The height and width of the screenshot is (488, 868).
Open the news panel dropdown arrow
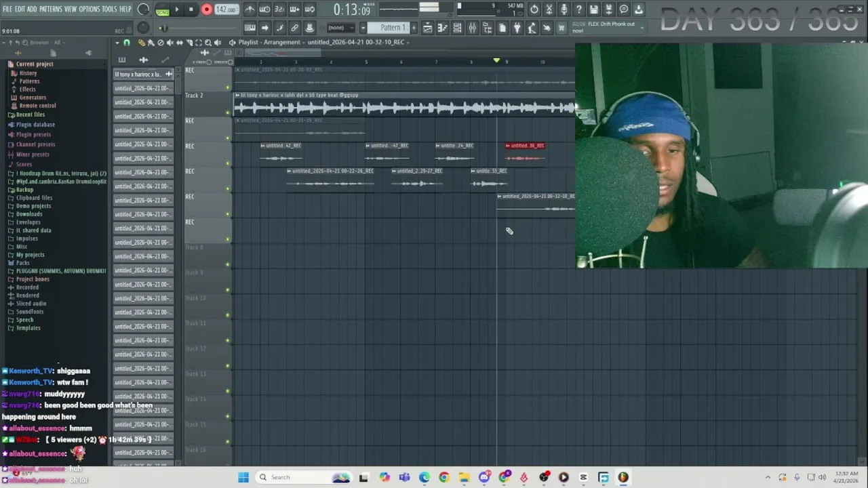coord(642,27)
